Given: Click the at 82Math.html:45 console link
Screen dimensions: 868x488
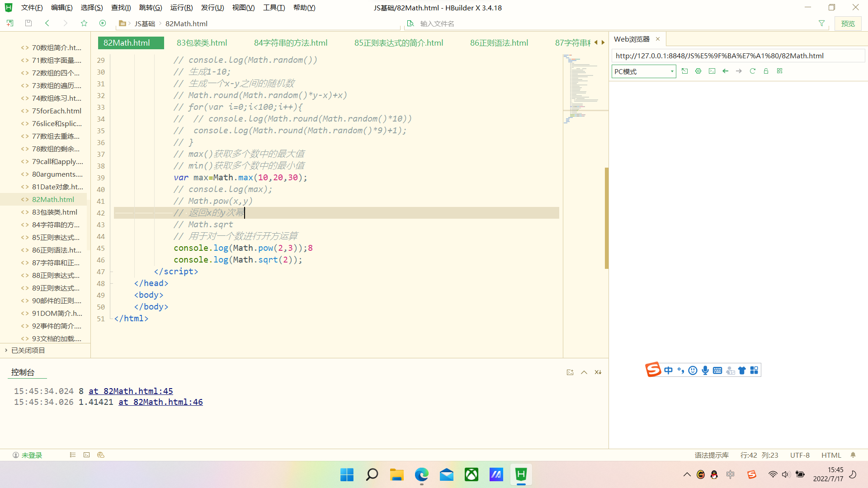Looking at the screenshot, I should coord(131,391).
